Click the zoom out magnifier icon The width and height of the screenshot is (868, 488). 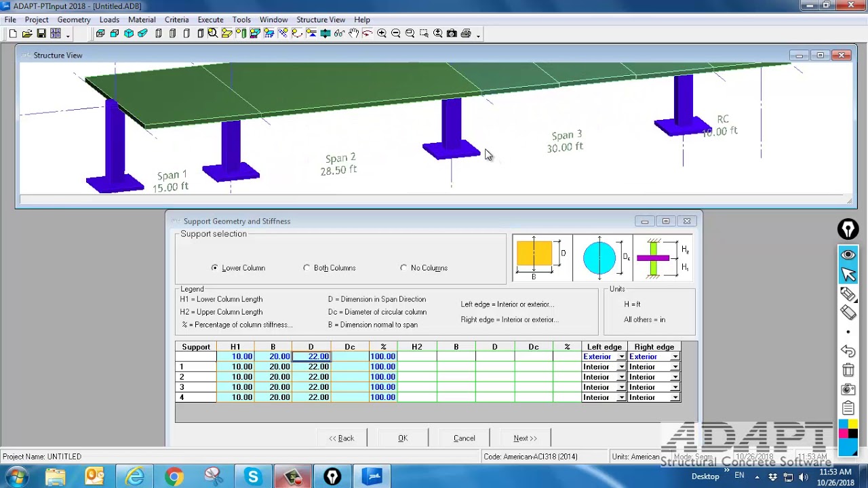(x=396, y=33)
